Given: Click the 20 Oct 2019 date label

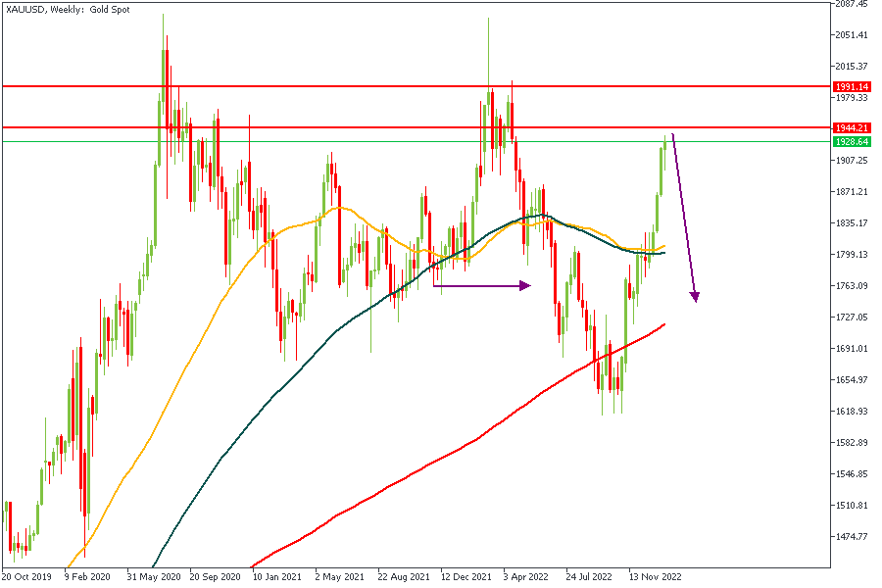Looking at the screenshot, I should click(x=26, y=576).
